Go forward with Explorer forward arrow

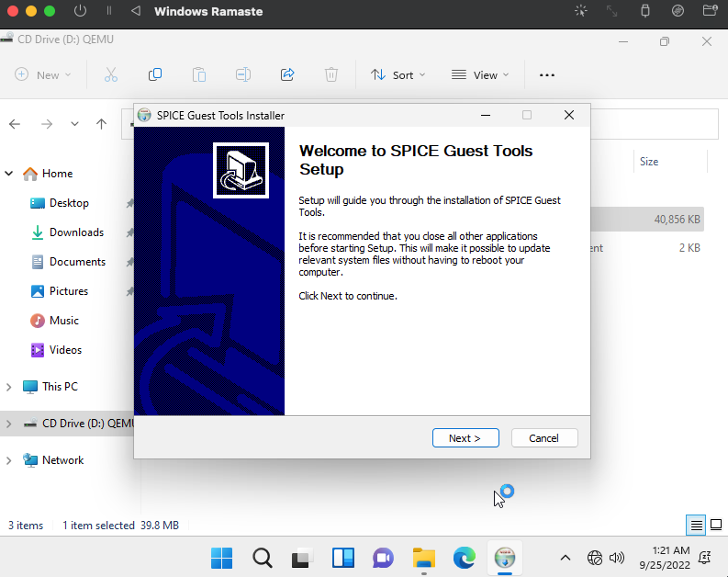[x=47, y=124]
